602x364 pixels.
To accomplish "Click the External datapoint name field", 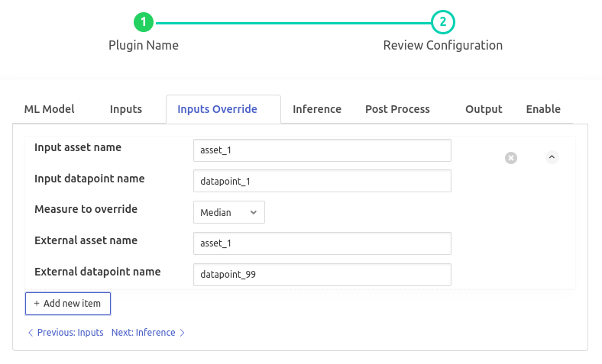I will [x=322, y=275].
